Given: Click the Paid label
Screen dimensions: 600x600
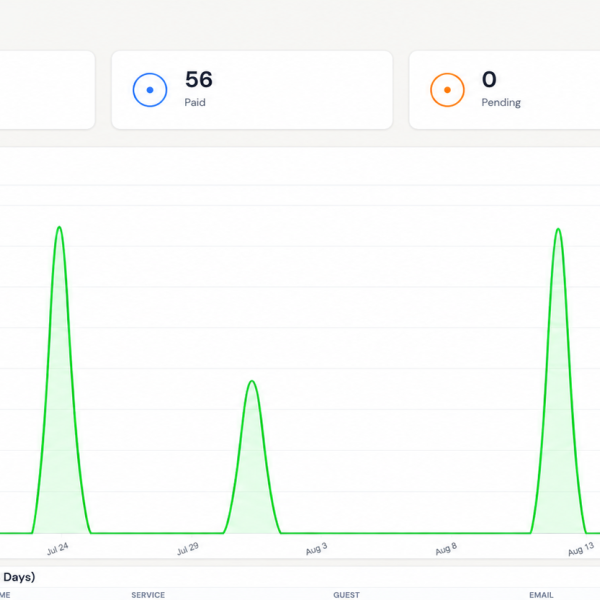Looking at the screenshot, I should 195,102.
